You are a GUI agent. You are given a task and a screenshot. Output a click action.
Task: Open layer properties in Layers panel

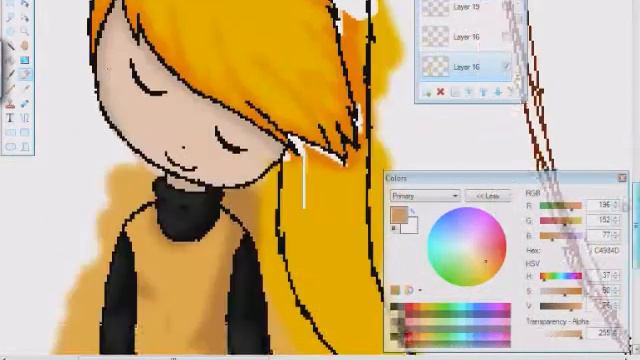(x=511, y=92)
